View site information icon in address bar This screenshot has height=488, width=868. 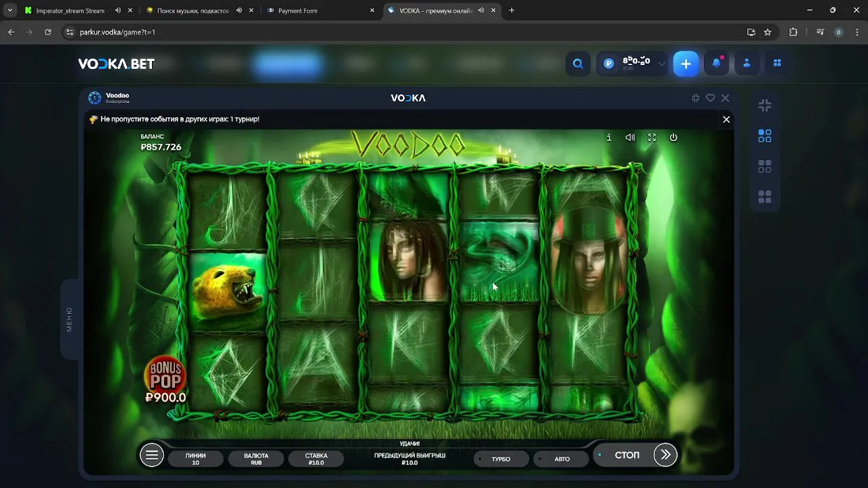coord(69,32)
